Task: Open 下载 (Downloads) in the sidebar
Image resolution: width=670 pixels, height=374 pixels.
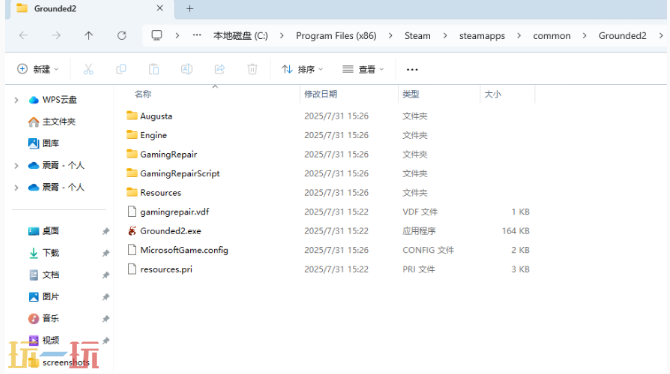Action: coord(50,253)
